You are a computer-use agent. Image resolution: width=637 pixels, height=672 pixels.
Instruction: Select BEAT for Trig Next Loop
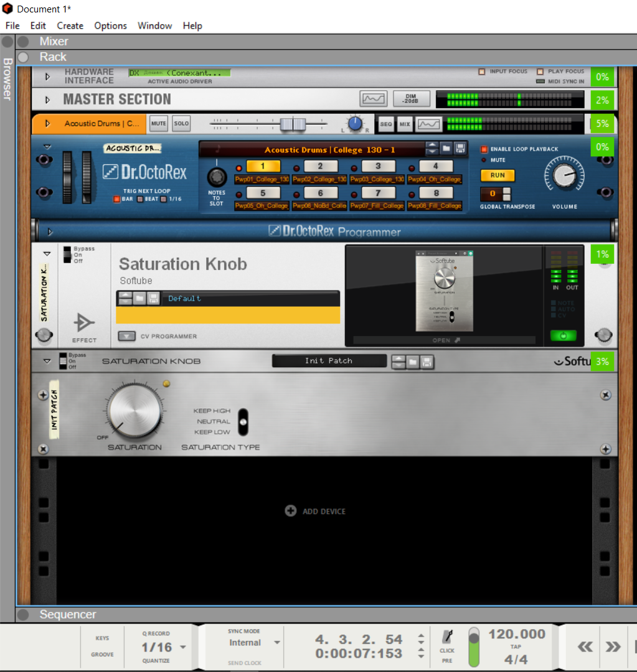[140, 199]
